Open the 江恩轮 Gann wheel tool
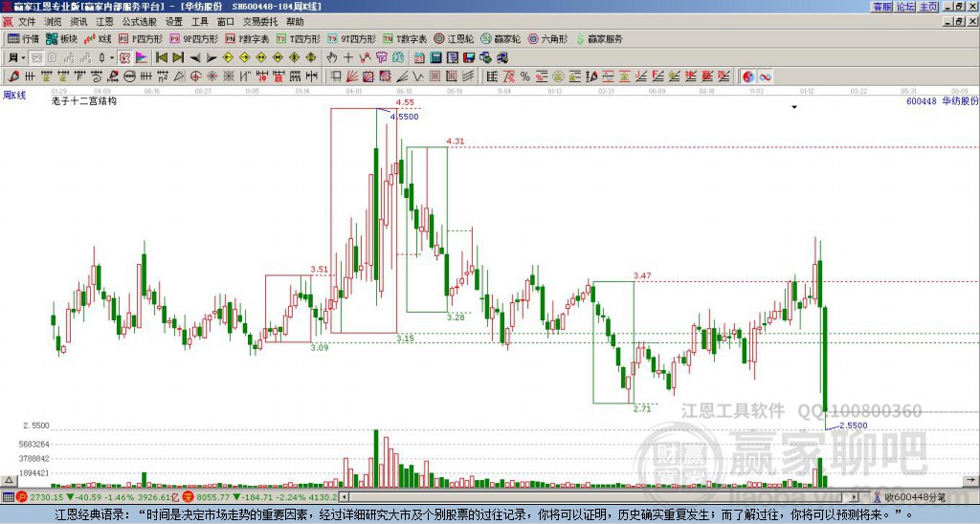 tap(454, 38)
